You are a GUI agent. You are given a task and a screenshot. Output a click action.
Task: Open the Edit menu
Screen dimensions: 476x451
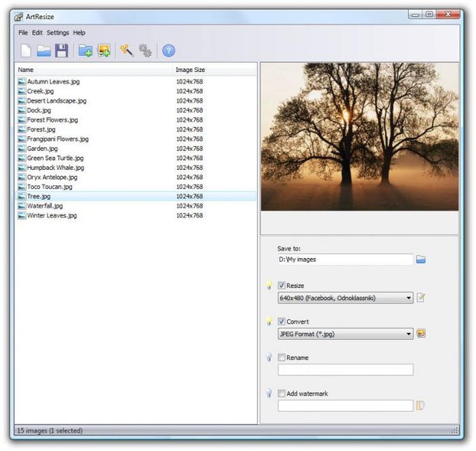coord(37,33)
